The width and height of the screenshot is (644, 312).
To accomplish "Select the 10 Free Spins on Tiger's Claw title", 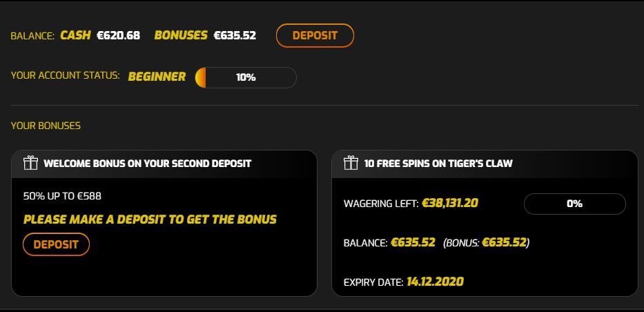I will [438, 164].
